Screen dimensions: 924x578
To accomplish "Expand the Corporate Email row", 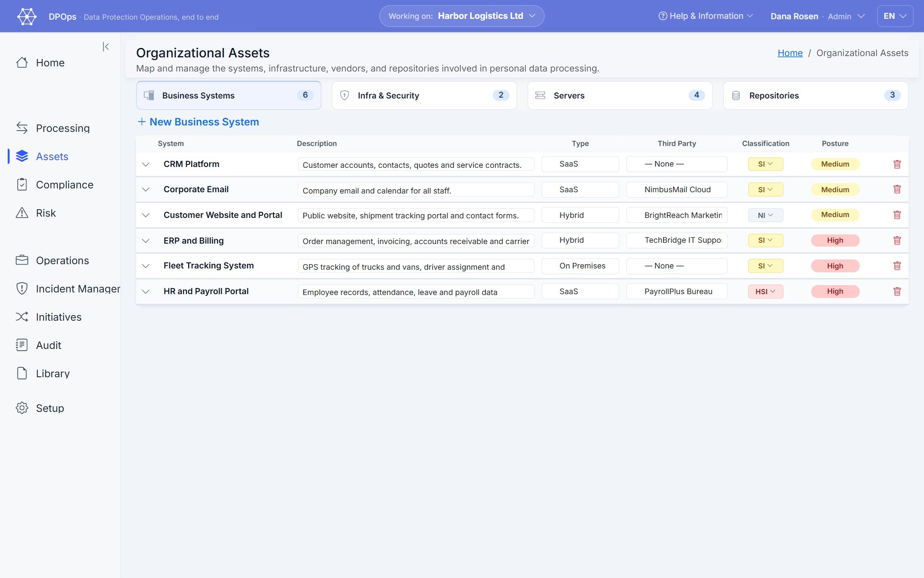I will (146, 190).
